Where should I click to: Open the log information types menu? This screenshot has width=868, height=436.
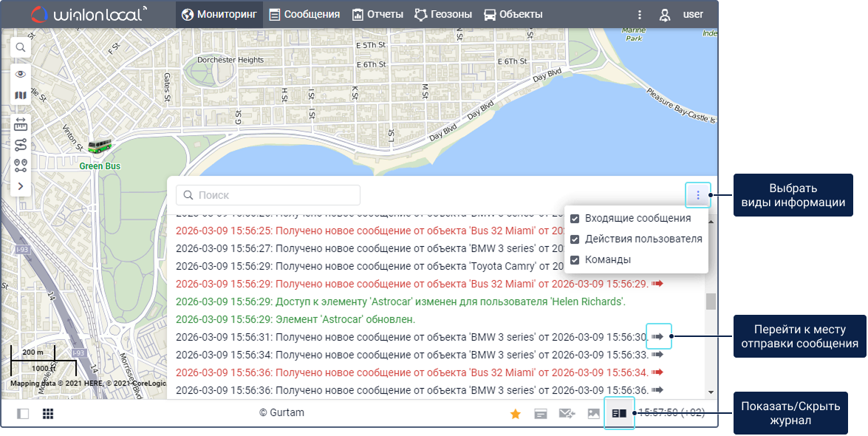pyautogui.click(x=698, y=195)
